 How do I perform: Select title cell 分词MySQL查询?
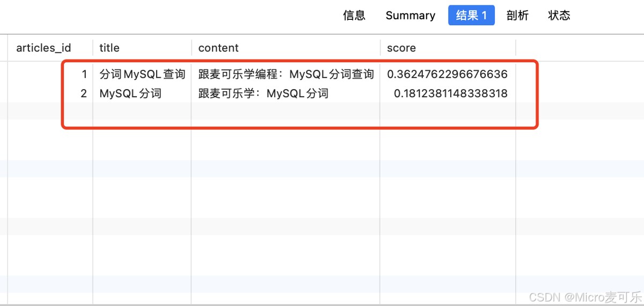(x=142, y=74)
